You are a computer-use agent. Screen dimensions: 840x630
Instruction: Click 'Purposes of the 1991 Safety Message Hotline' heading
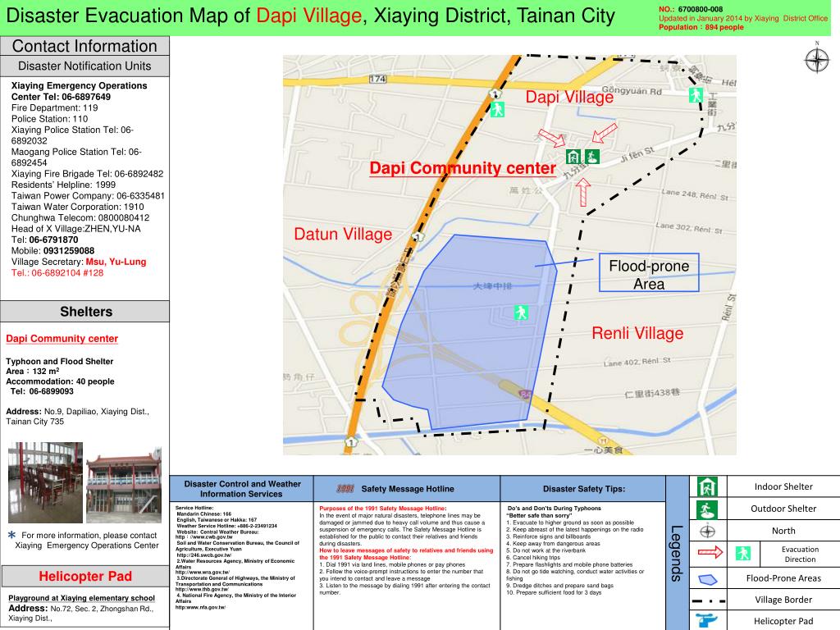[x=382, y=509]
